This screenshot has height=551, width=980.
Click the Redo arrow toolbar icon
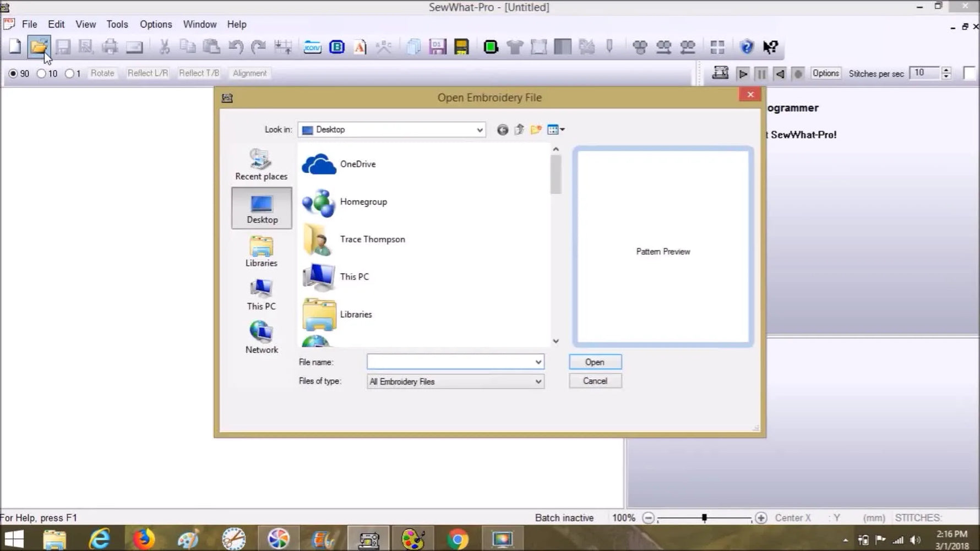[259, 47]
